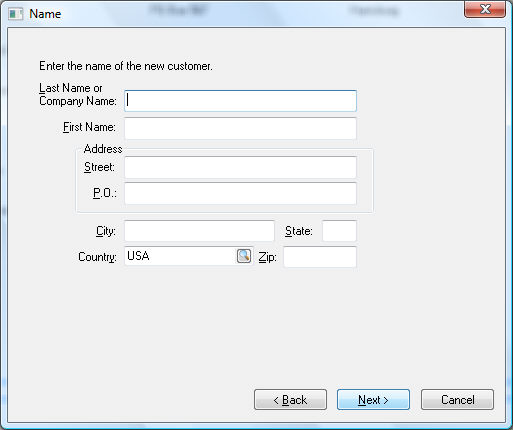This screenshot has height=430, width=513.
Task: Click the State text box
Action: tap(339, 231)
